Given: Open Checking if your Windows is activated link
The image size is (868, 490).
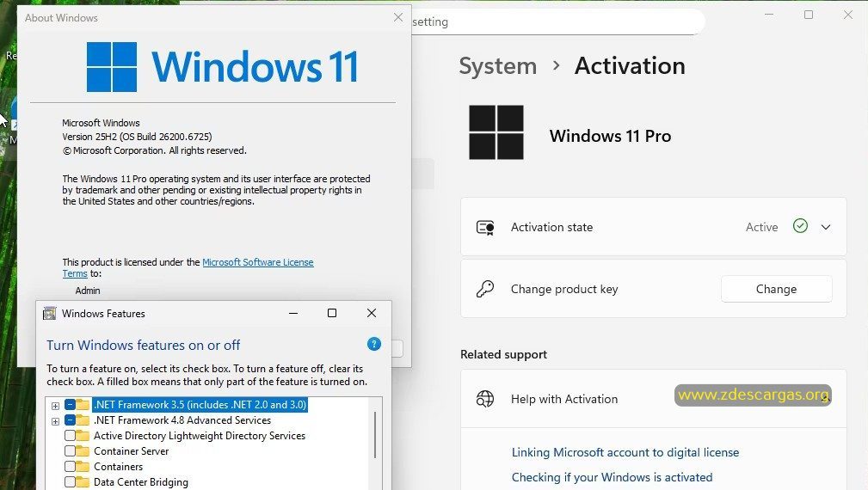Looking at the screenshot, I should pyautogui.click(x=612, y=477).
